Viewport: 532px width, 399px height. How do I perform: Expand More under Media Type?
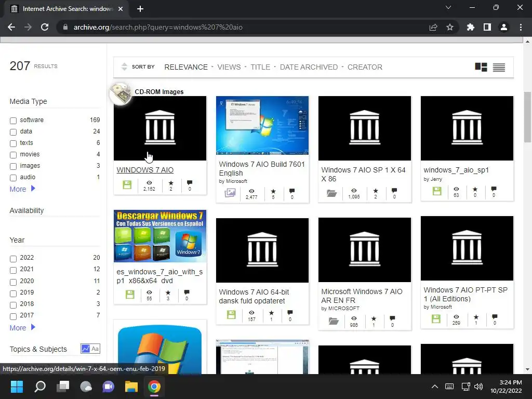pos(22,189)
